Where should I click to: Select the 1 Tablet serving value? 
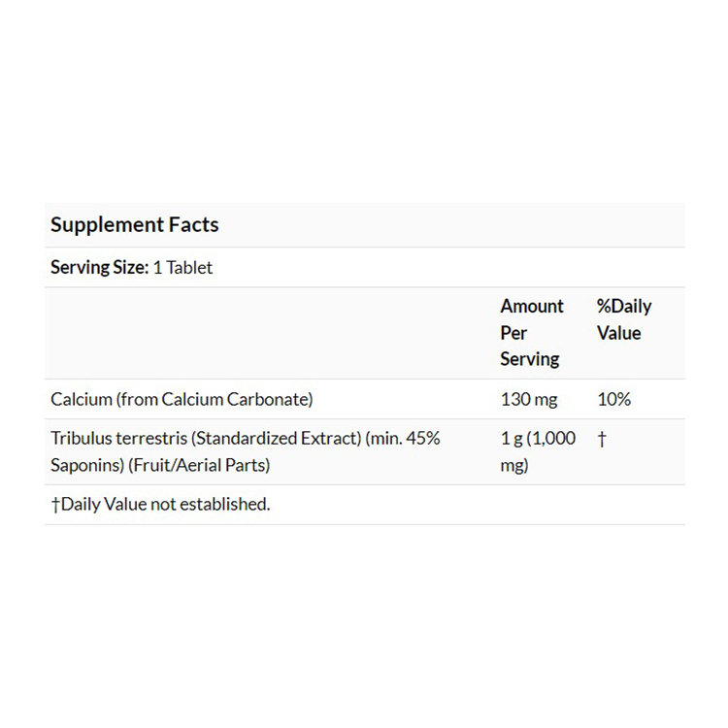[182, 268]
